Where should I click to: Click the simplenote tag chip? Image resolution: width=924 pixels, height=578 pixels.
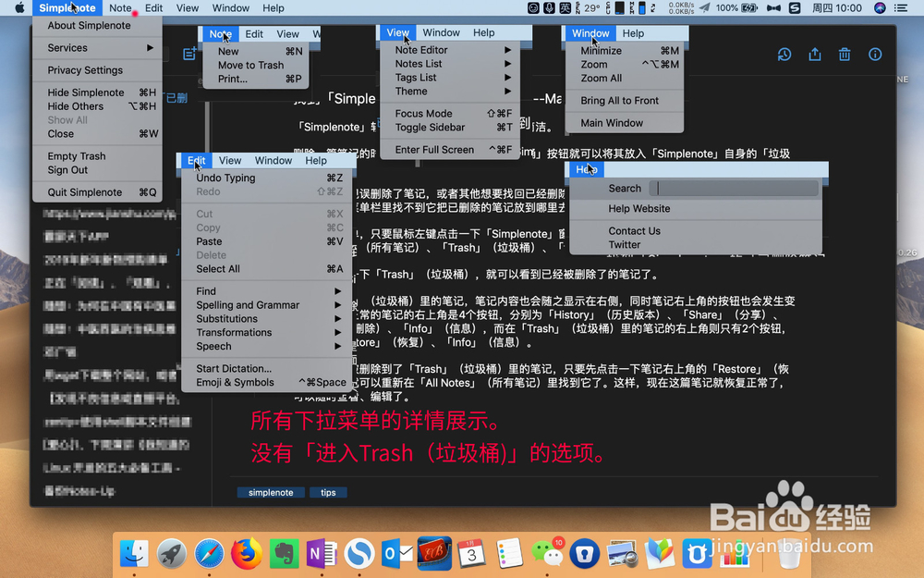pyautogui.click(x=271, y=493)
